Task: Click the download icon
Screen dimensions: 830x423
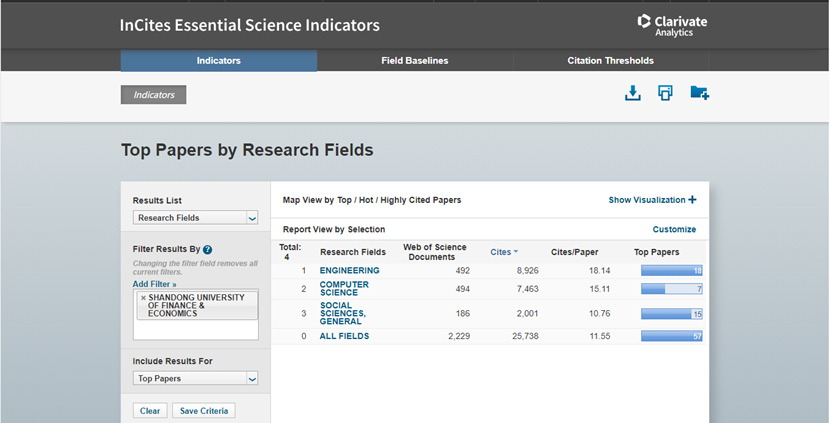Action: pyautogui.click(x=632, y=93)
